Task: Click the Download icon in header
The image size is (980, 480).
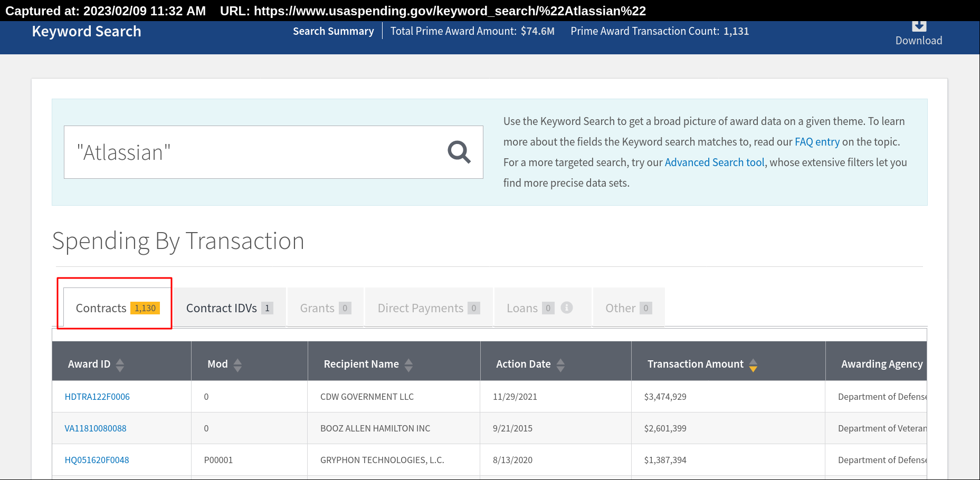Action: pos(919,25)
